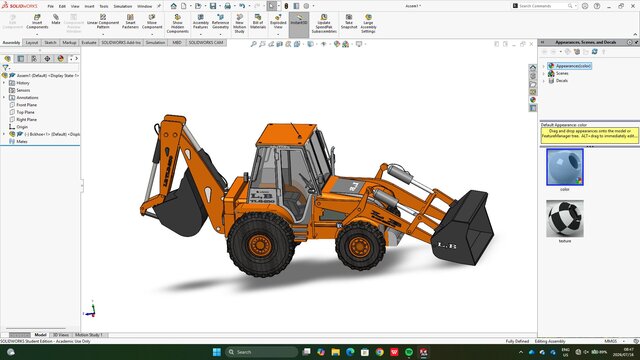This screenshot has width=640, height=360.
Task: Open the Tools menu
Action: [x=104, y=7]
